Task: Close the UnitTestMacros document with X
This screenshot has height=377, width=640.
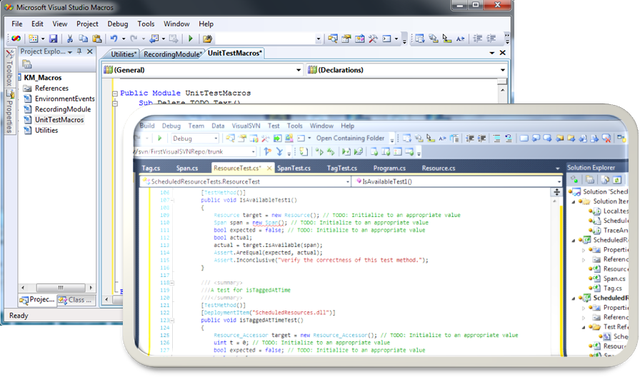Action: click(502, 53)
